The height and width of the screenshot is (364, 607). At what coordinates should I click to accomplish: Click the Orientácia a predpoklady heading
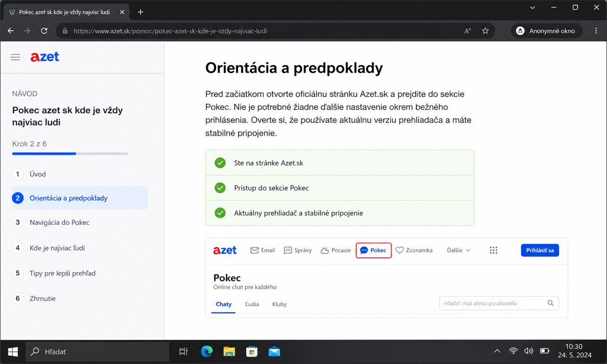pos(294,68)
